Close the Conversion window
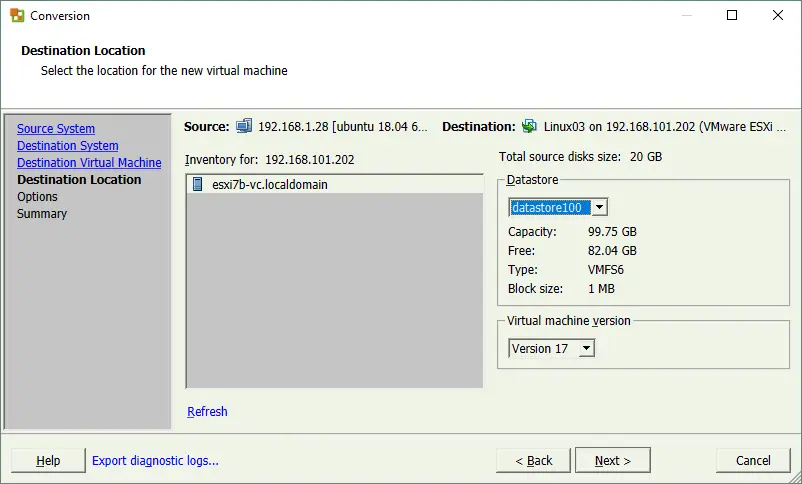The image size is (802, 484). [778, 15]
